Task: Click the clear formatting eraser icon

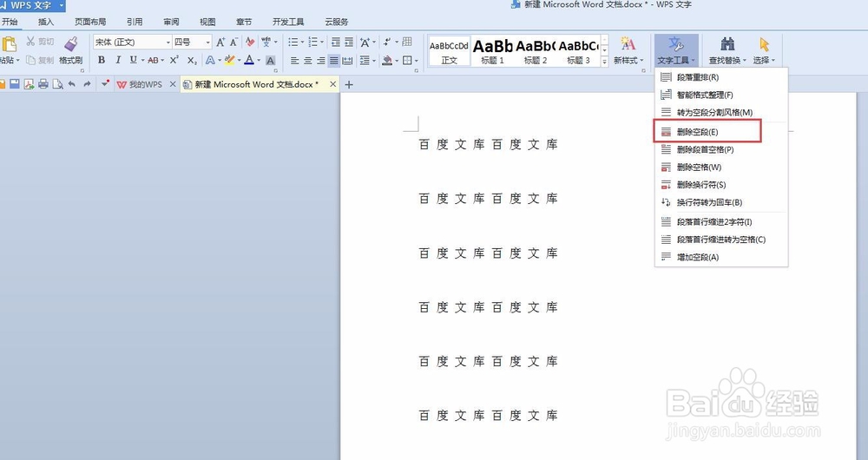Action: [250, 42]
